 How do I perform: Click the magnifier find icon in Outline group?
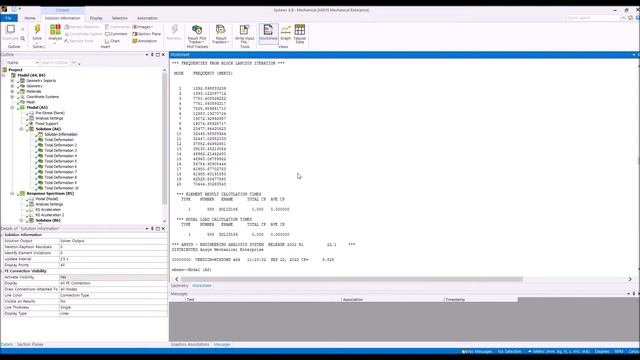pos(23,38)
